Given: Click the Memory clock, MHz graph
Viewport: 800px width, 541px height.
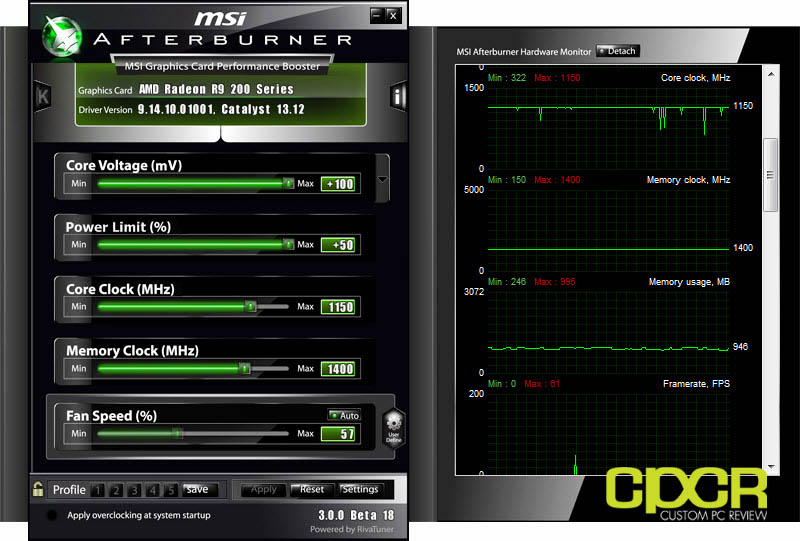Looking at the screenshot, I should pos(608,230).
